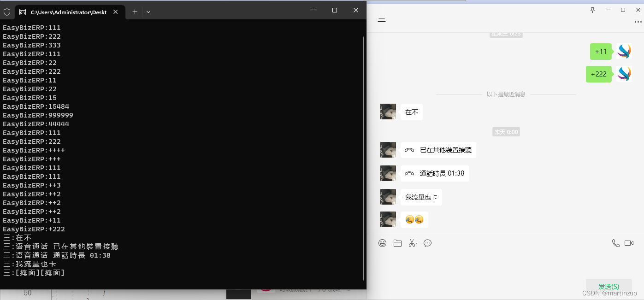The image size is (644, 300).
Task: Click the 发送(S) send button
Action: click(609, 287)
